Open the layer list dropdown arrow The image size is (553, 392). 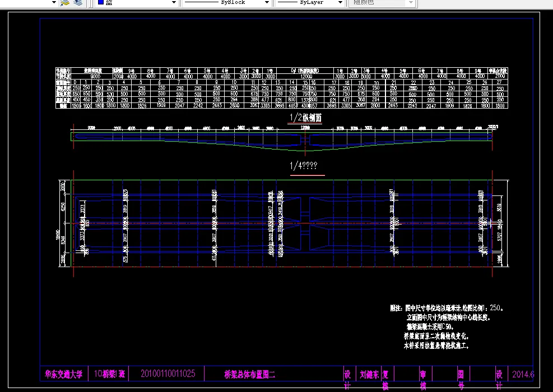54,2
